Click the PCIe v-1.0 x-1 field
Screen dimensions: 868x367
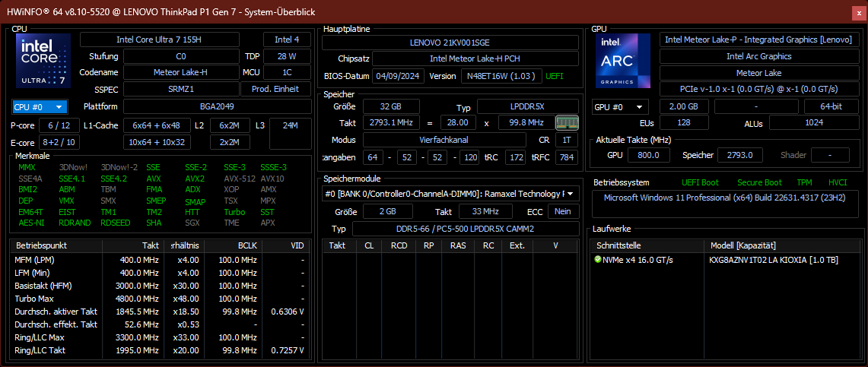click(759, 89)
